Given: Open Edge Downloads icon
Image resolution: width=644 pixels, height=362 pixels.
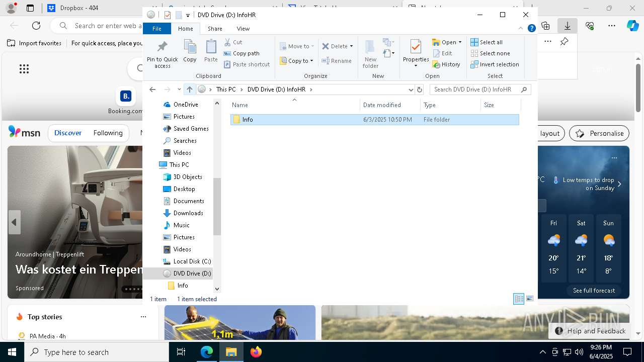Looking at the screenshot, I should (568, 26).
